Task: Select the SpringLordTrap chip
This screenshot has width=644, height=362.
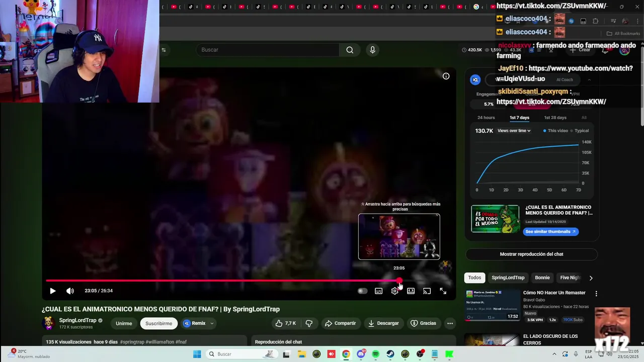Action: click(508, 278)
